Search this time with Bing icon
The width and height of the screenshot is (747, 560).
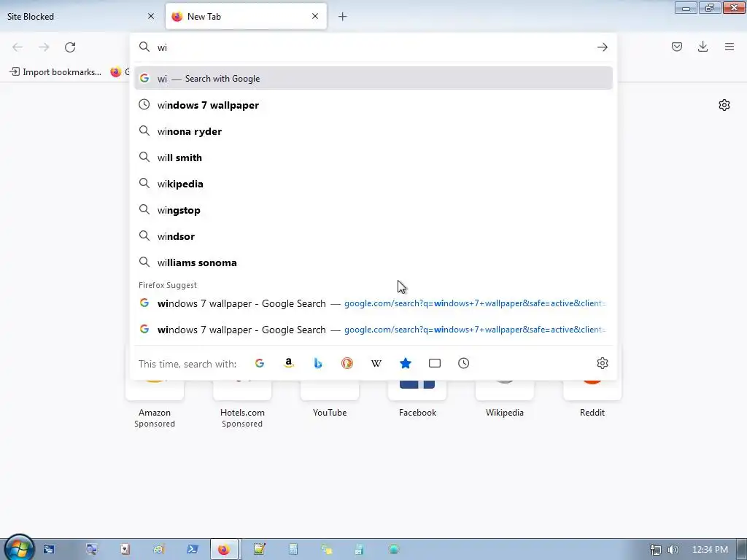tap(318, 363)
